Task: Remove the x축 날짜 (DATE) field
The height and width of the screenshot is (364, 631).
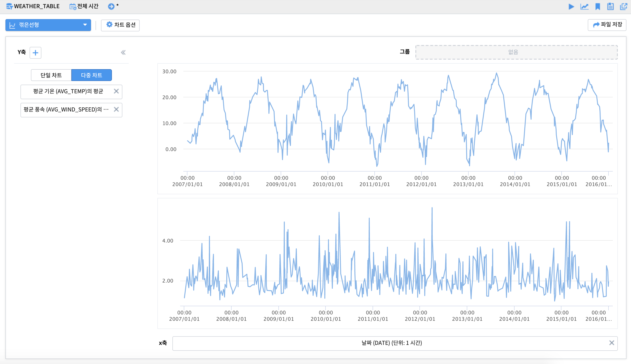Action: (611, 343)
